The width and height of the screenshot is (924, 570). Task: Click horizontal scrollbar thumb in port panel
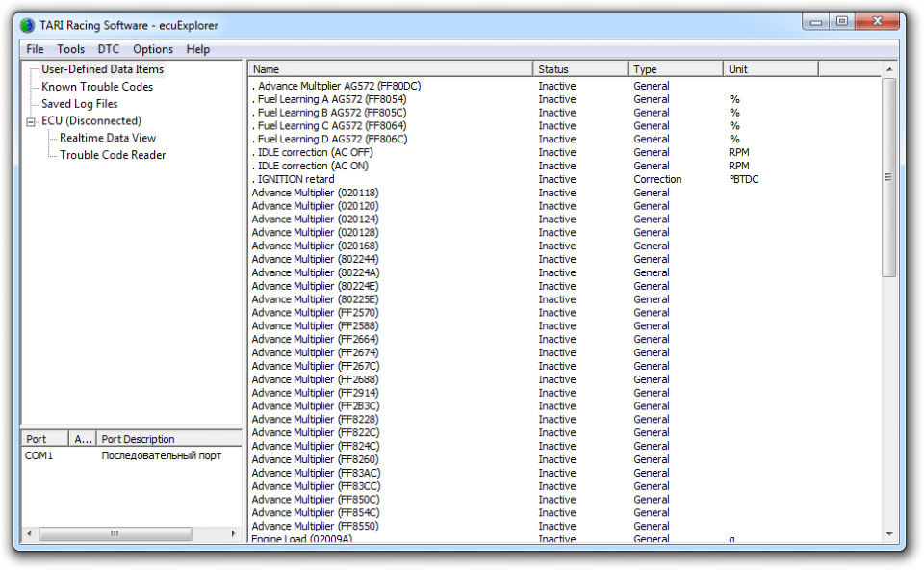[115, 533]
